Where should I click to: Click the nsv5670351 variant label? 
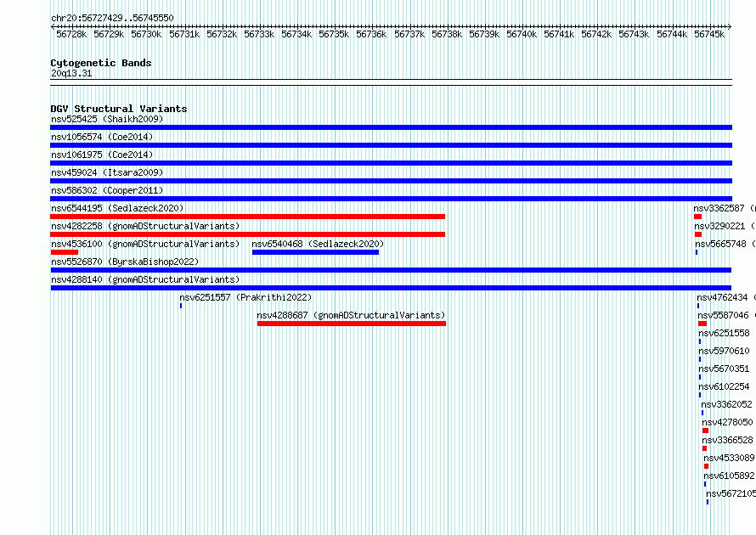coord(725,369)
